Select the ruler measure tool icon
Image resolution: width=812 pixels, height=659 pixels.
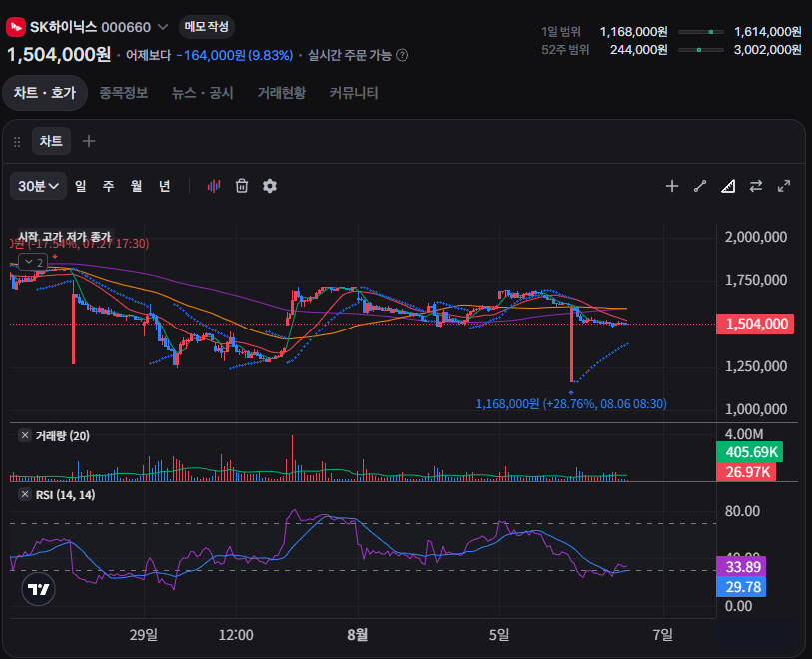(x=728, y=186)
